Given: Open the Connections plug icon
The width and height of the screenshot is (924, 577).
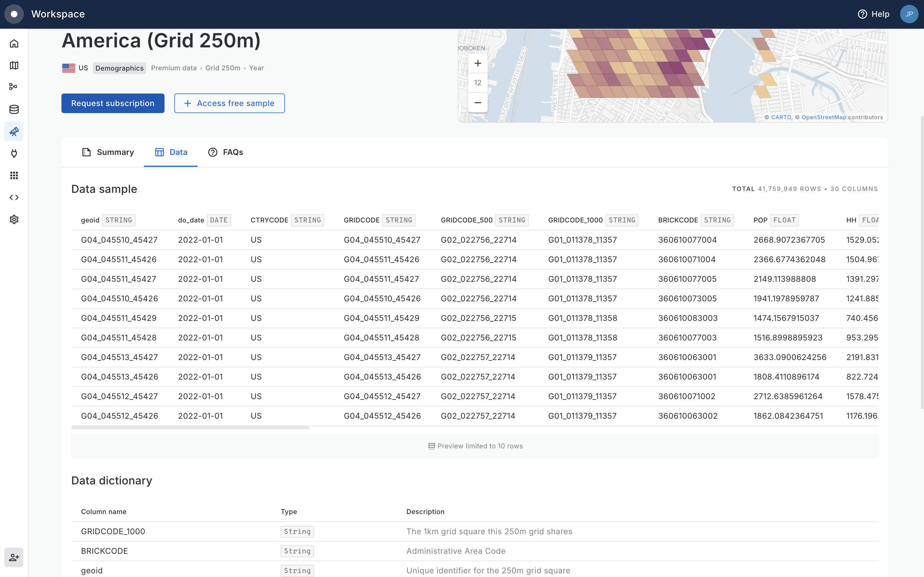Looking at the screenshot, I should tap(14, 153).
